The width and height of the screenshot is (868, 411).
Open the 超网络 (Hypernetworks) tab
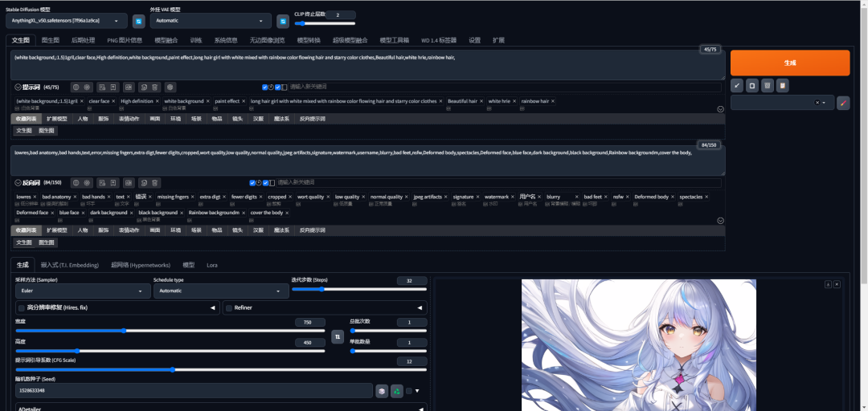tap(141, 265)
